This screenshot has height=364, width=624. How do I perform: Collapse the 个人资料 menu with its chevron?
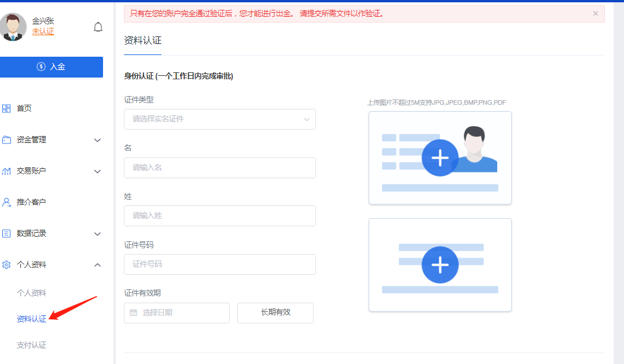(97, 265)
